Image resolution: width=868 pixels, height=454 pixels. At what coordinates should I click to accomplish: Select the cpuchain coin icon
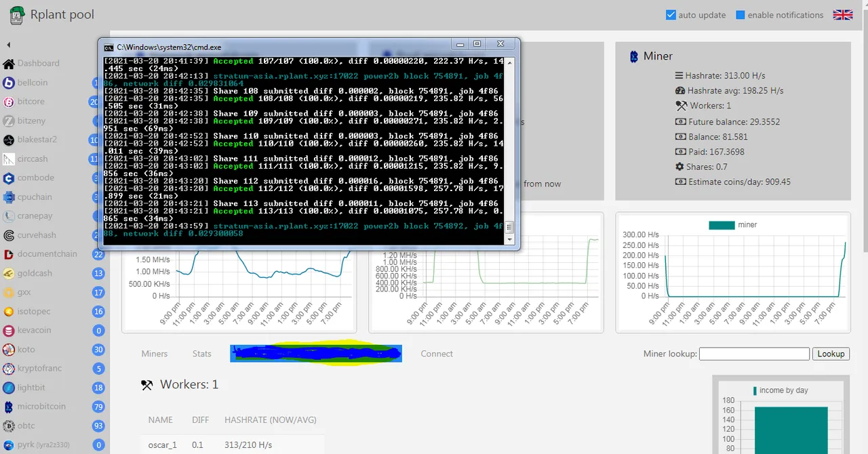[9, 197]
